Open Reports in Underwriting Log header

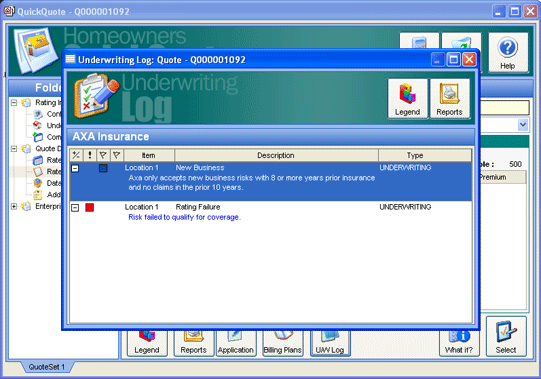point(450,99)
